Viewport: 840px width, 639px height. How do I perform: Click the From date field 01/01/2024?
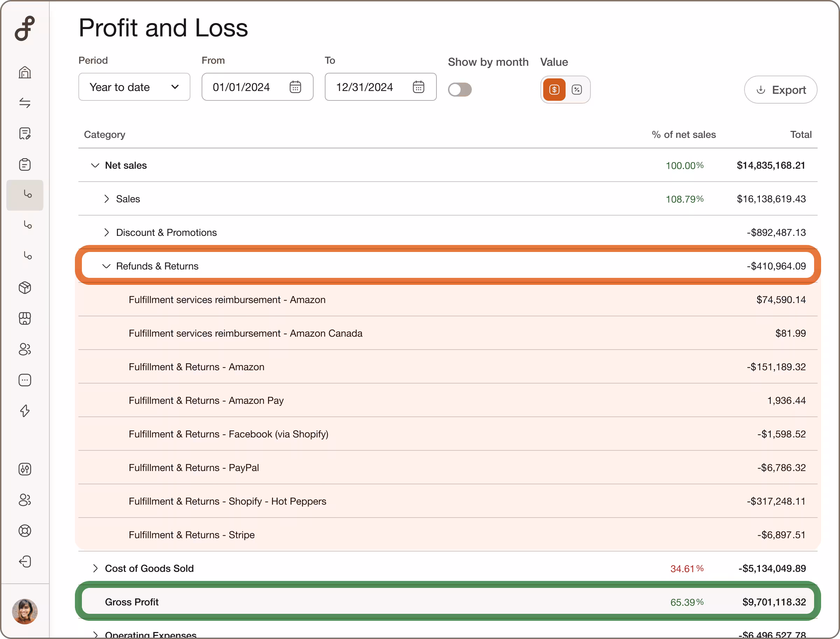258,87
